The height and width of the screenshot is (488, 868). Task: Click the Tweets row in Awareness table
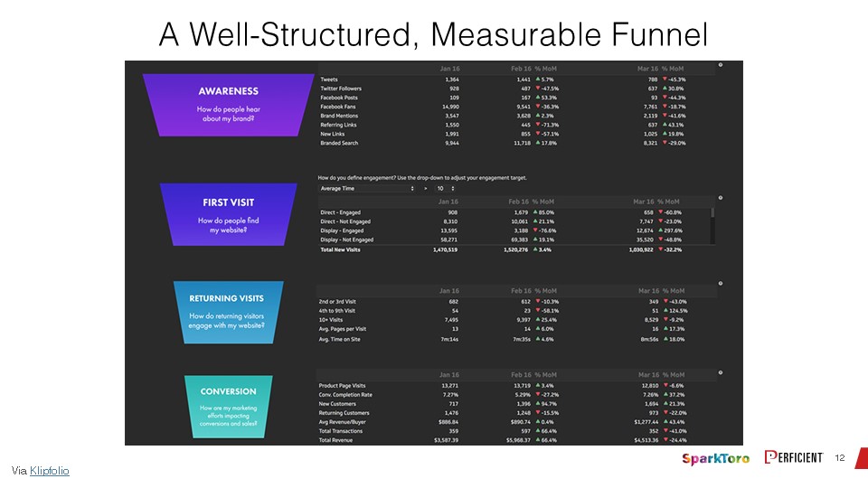[516, 80]
